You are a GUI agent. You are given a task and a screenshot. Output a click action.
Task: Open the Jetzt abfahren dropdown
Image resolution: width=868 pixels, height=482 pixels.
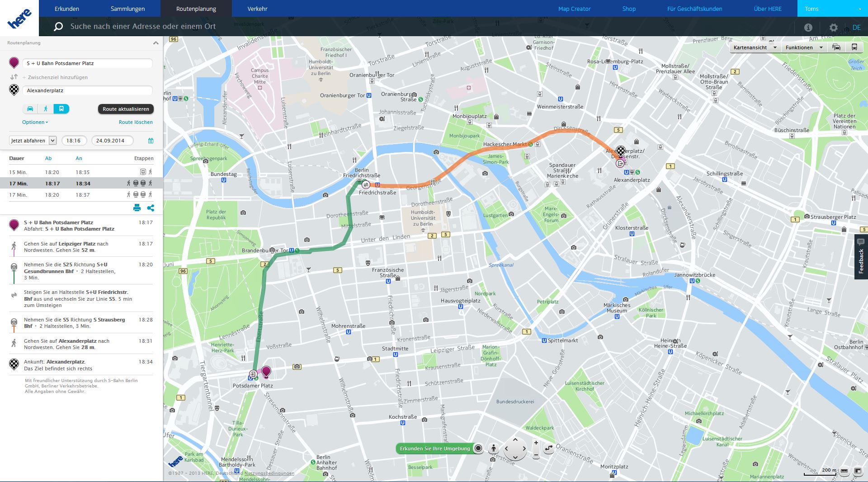point(33,141)
